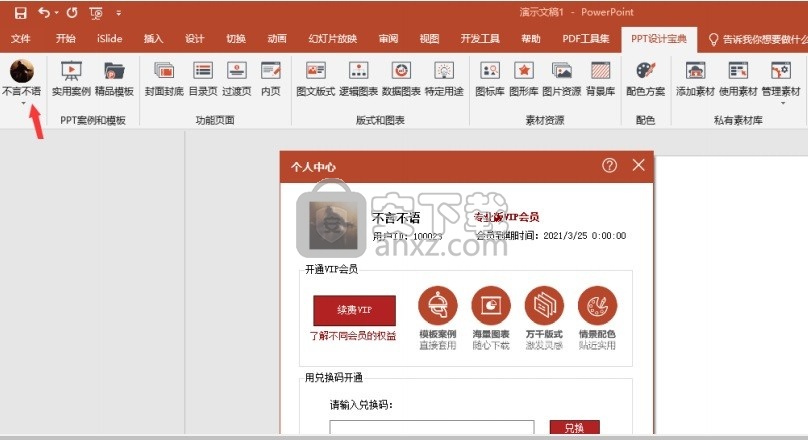Close the 个人中心 dialog
The image size is (808, 440).
(x=638, y=165)
